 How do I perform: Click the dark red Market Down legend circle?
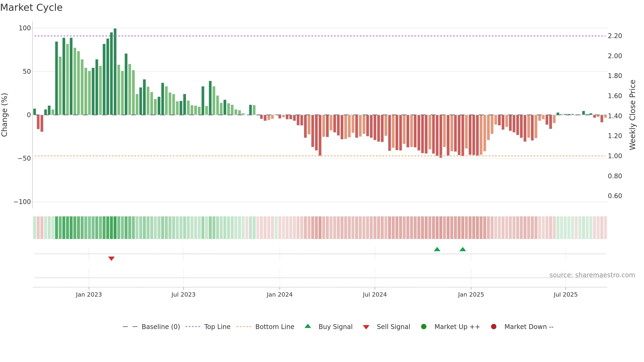[x=493, y=326]
